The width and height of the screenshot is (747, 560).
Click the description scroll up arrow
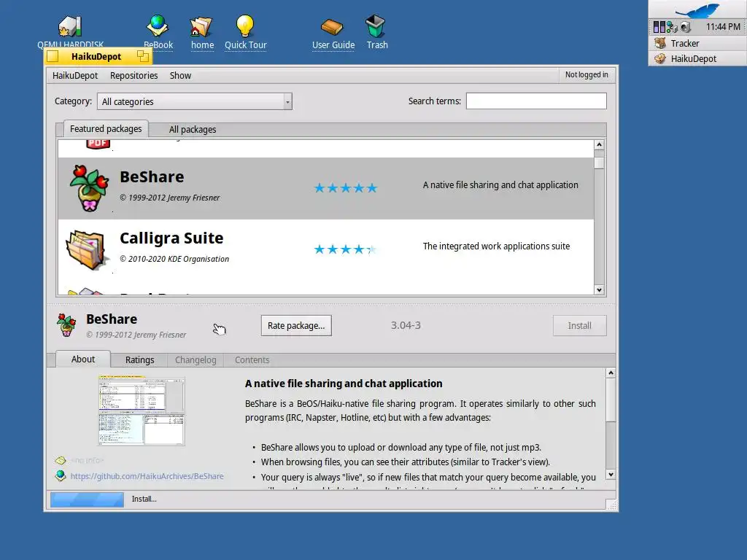pos(611,373)
